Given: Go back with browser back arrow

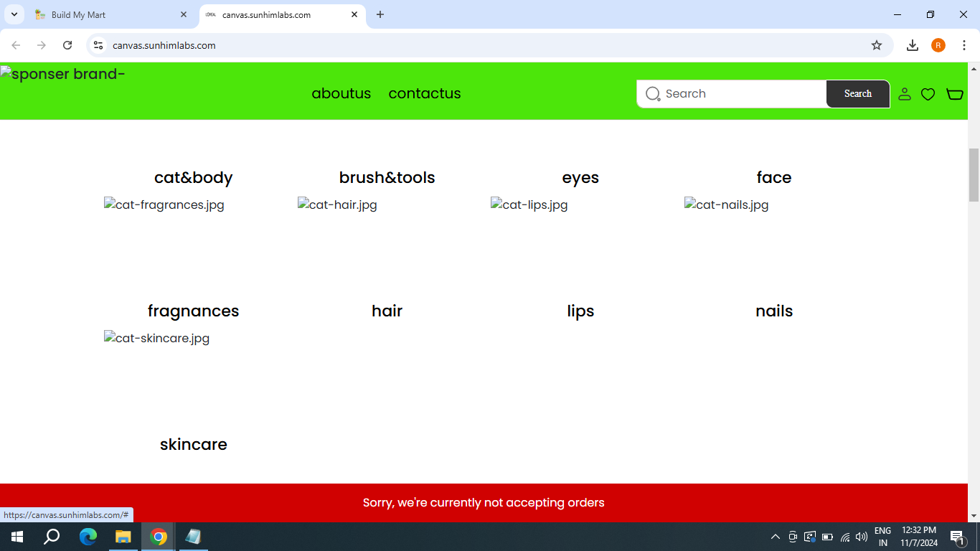Looking at the screenshot, I should coord(16,45).
